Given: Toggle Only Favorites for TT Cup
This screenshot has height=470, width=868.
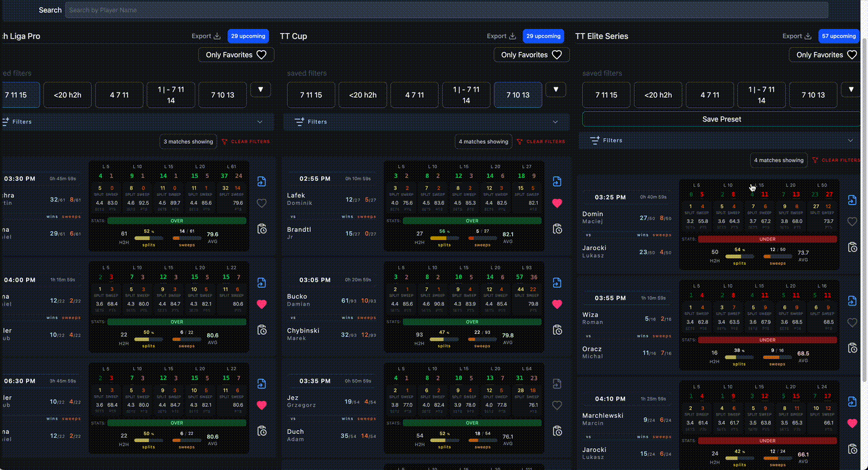Looking at the screenshot, I should (531, 55).
